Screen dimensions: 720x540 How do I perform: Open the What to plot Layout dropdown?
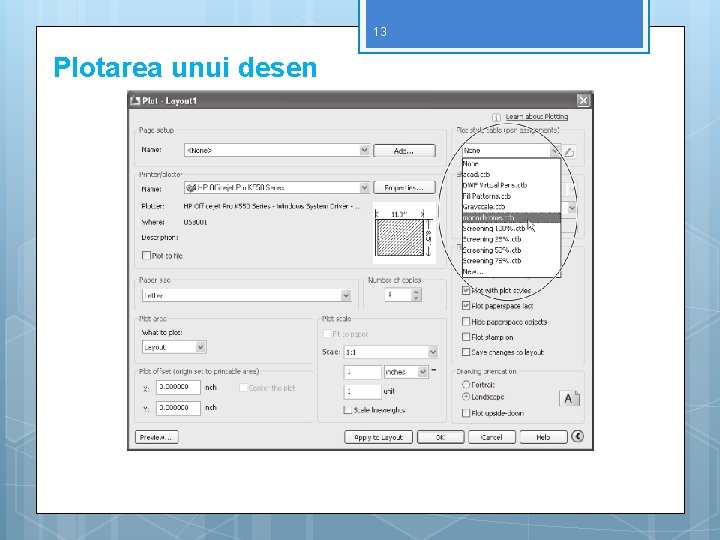[x=174, y=347]
